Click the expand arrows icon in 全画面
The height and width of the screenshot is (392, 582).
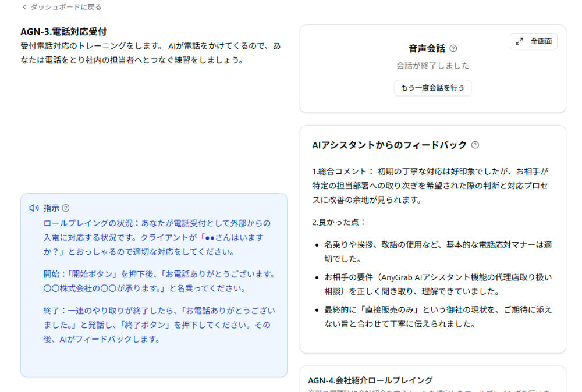click(519, 41)
